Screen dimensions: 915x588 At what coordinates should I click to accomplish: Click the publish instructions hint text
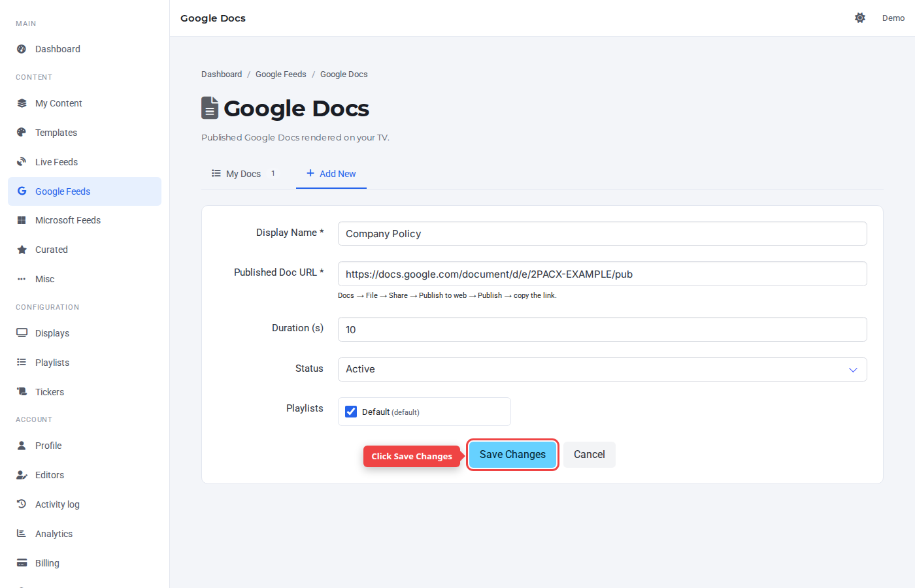pos(447,295)
